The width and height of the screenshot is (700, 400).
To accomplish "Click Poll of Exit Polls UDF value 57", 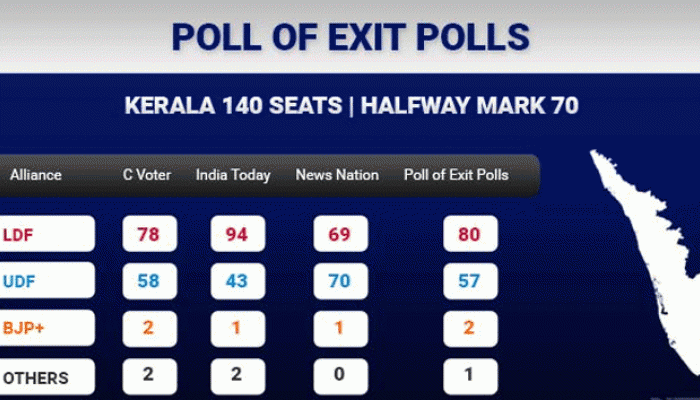I will point(471,281).
